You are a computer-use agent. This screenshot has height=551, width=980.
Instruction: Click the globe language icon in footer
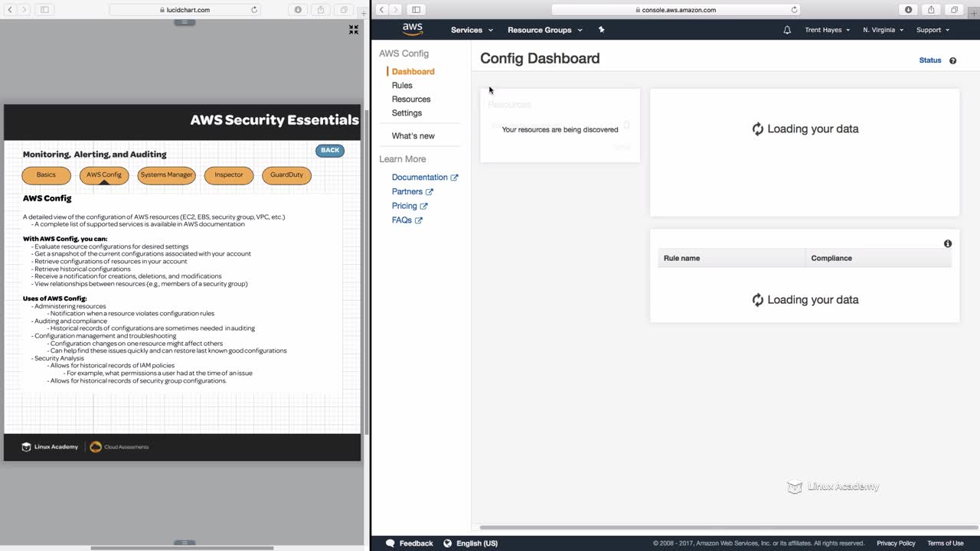pos(447,543)
